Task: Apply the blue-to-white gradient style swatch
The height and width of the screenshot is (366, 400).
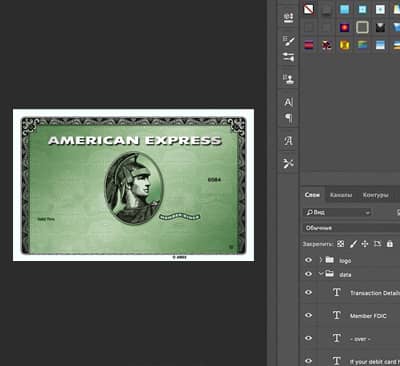Action: tap(380, 45)
